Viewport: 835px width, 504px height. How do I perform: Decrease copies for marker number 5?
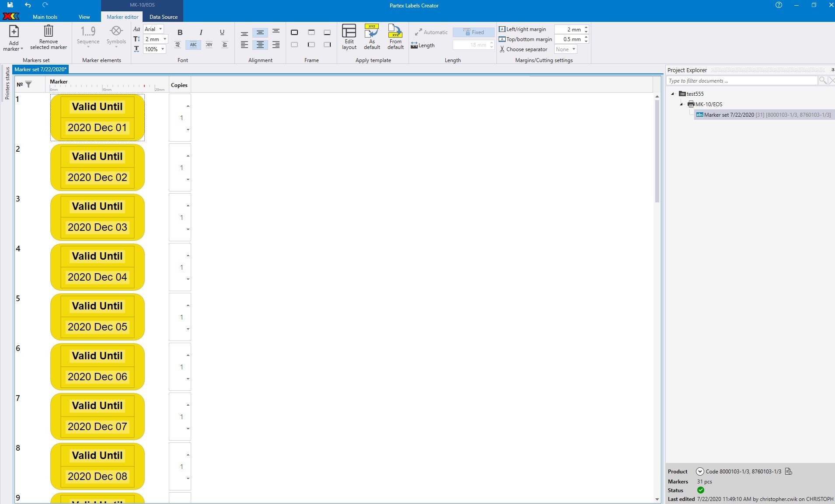tap(188, 329)
